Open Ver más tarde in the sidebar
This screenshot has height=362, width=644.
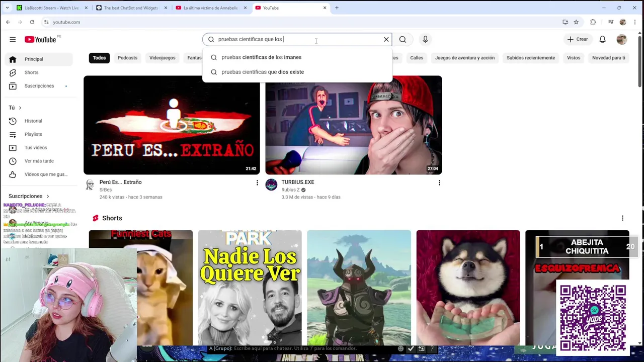[40, 161]
